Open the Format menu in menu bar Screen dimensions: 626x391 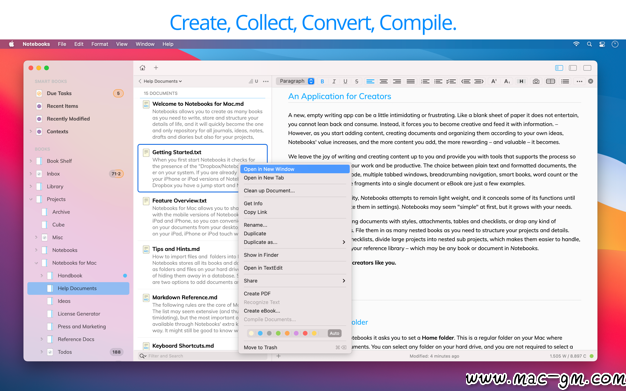tap(99, 44)
